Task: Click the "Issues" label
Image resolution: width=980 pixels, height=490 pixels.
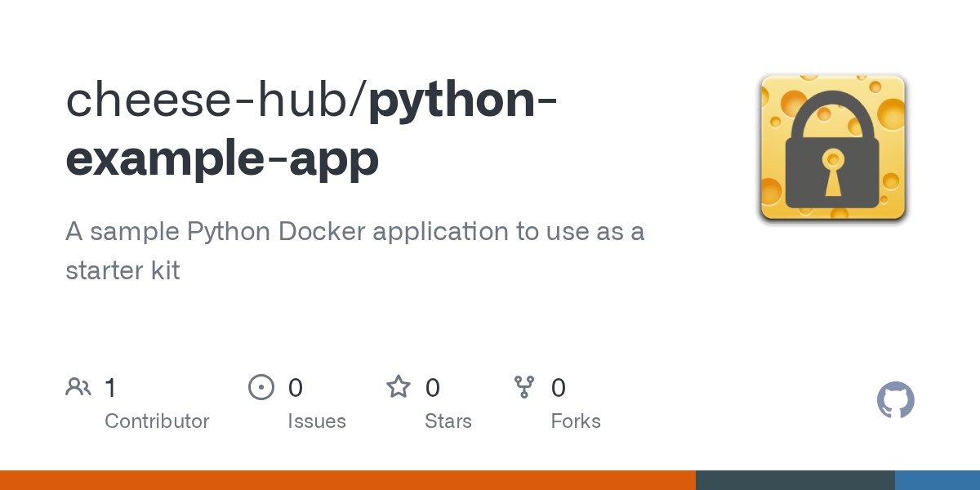Action: coord(317,421)
